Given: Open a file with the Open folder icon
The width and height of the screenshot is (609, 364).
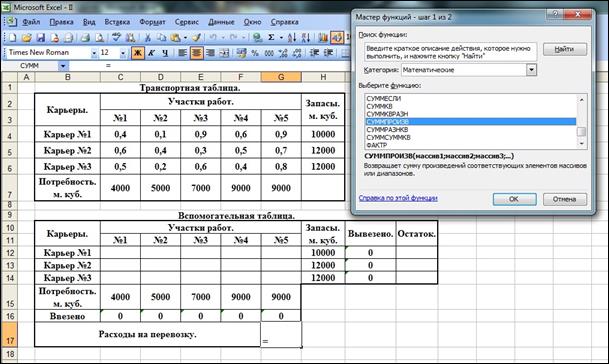Looking at the screenshot, I should pyautogui.click(x=26, y=38).
